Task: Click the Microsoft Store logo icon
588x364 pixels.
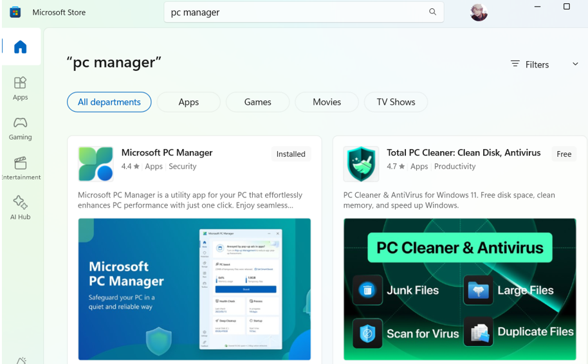Action: pos(15,12)
